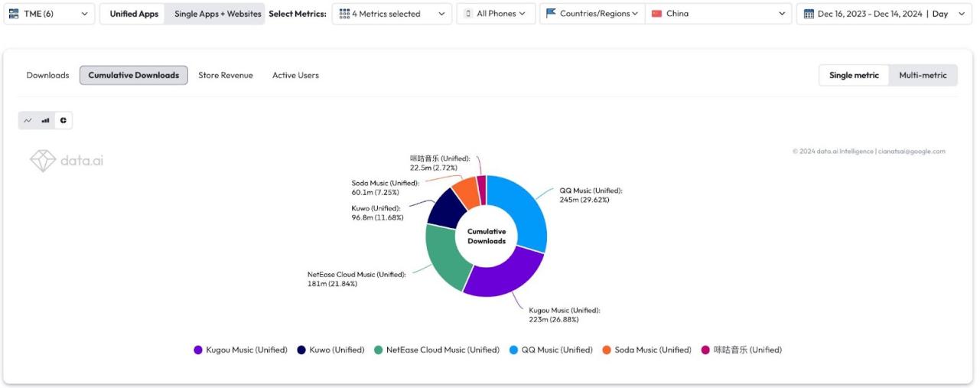Toggle Soda Music (Unified) legend entry

pyautogui.click(x=646, y=350)
